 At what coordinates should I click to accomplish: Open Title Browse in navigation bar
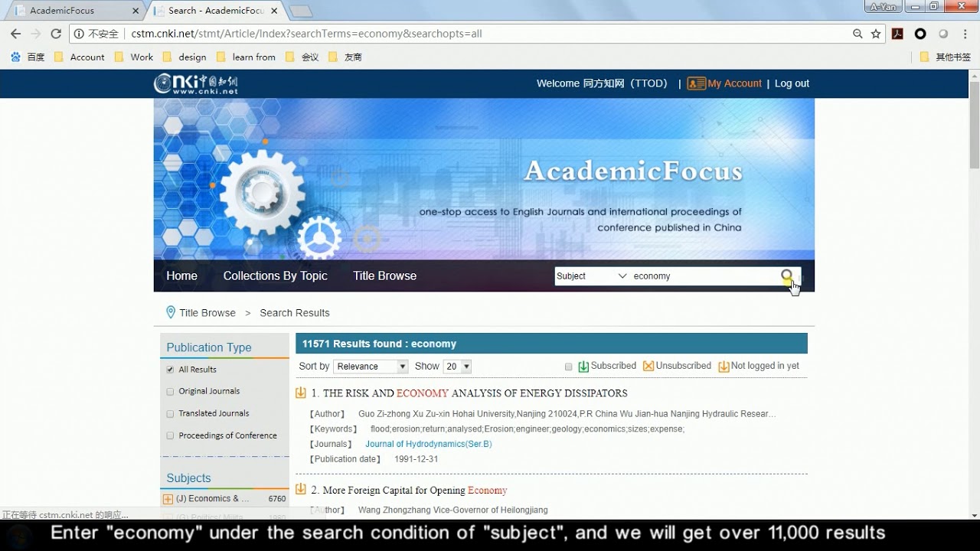point(384,275)
